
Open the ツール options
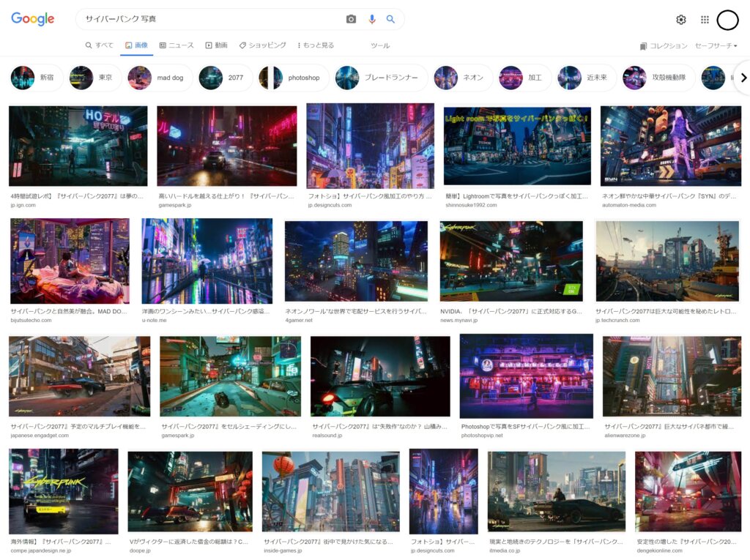pyautogui.click(x=380, y=46)
